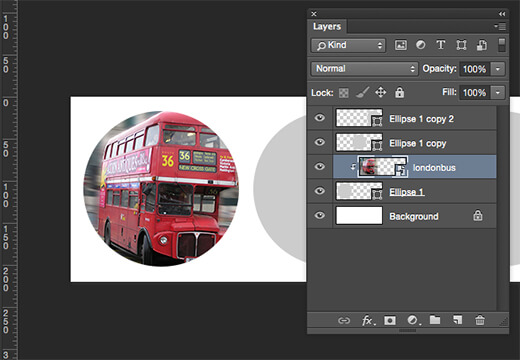Collapse panel with double-arrow icon
Image resolution: width=520 pixels, height=360 pixels.
tap(502, 14)
